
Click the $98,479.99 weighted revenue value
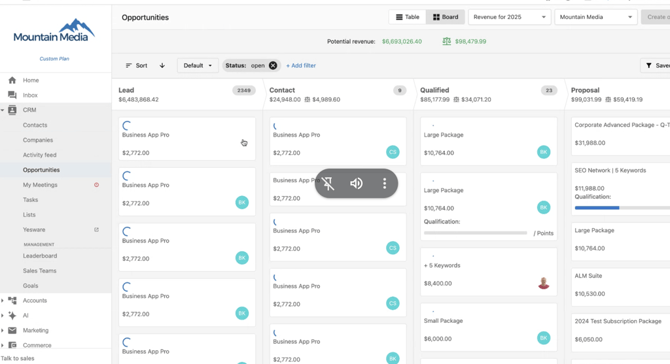pos(470,41)
